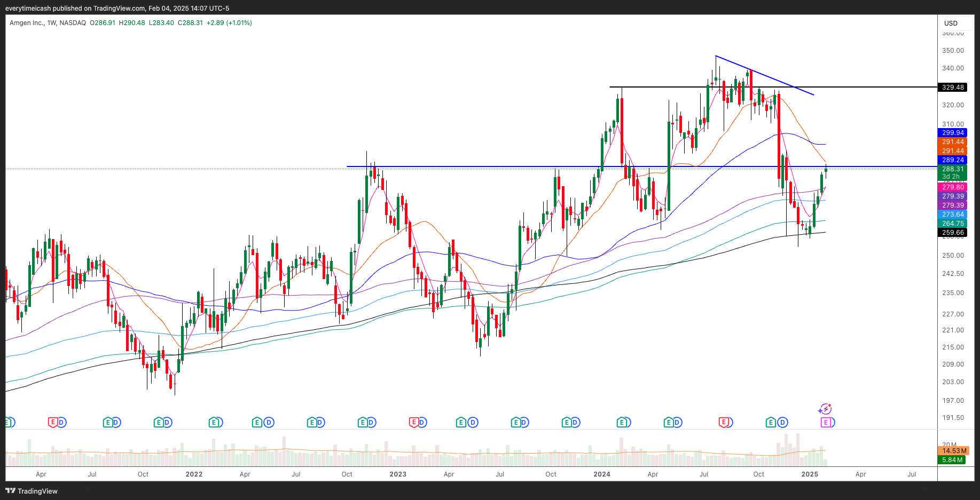Open the green earnings marker after Jul 2022
The height and width of the screenshot is (500, 980).
click(x=311, y=422)
